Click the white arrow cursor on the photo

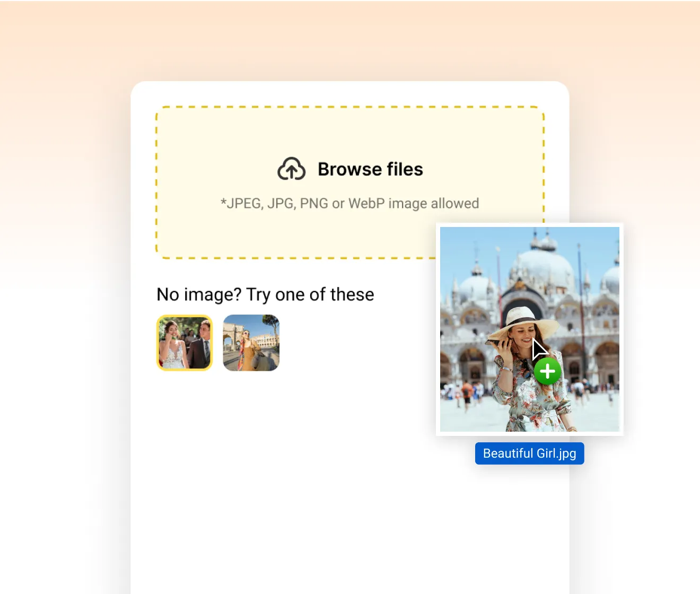[539, 350]
